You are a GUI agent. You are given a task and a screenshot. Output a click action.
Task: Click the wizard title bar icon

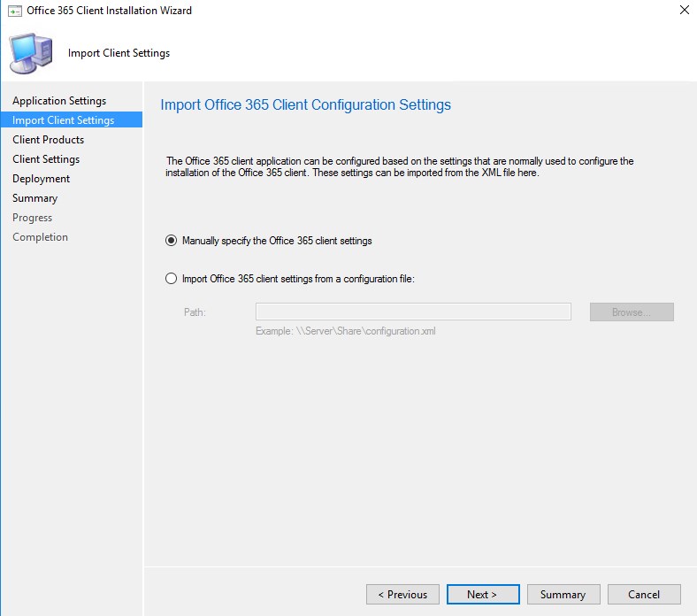(x=15, y=11)
